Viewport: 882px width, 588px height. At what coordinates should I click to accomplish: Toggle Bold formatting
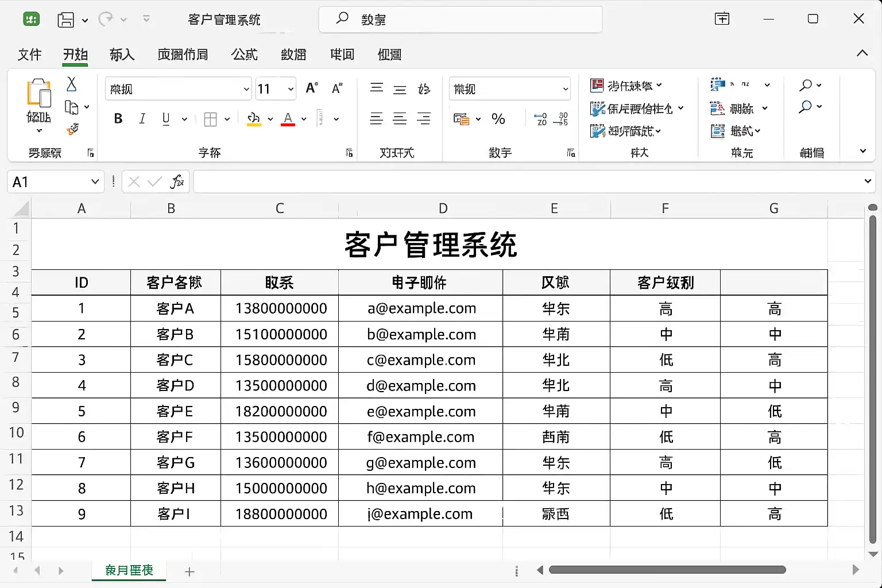[118, 119]
